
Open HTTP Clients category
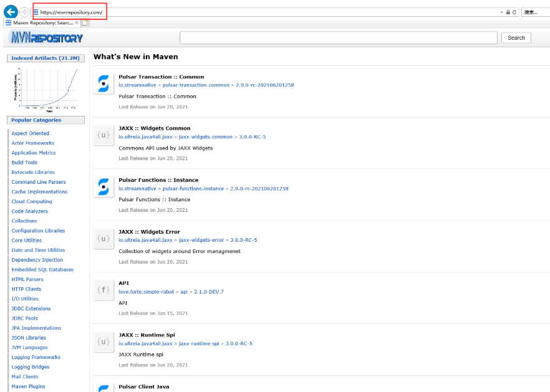[x=26, y=289]
